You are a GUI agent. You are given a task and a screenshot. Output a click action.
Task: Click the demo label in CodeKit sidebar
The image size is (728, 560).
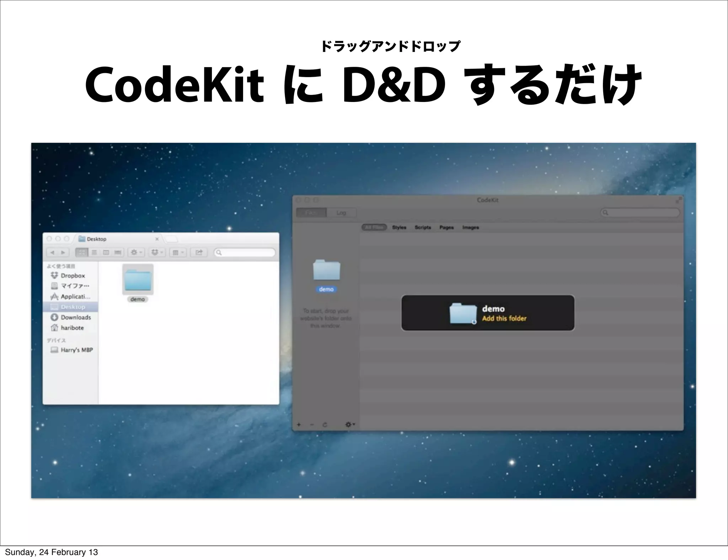[x=326, y=289]
